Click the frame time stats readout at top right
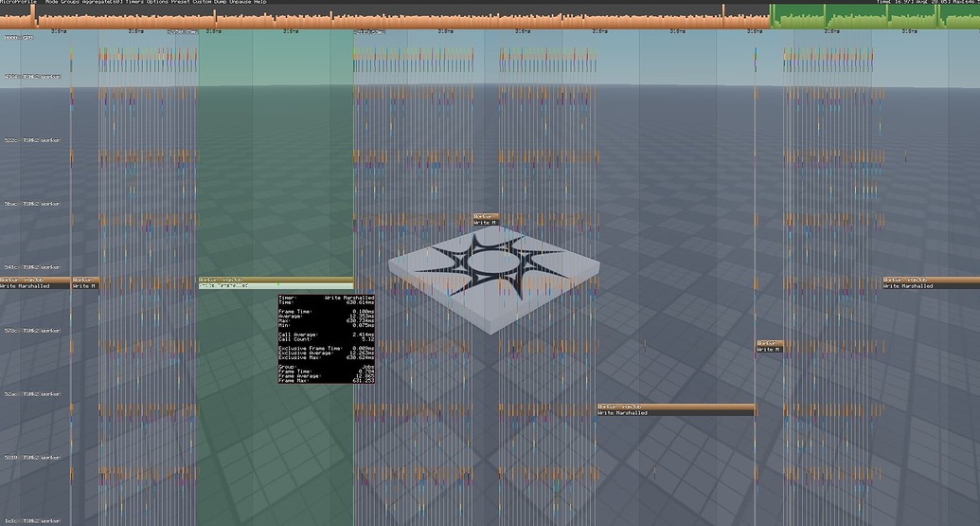Screen dimensions: 980x526 [928, 2]
